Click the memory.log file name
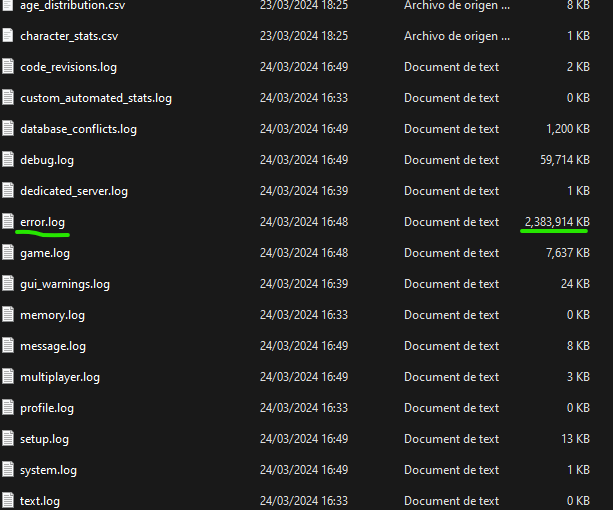The image size is (613, 510). coord(52,315)
